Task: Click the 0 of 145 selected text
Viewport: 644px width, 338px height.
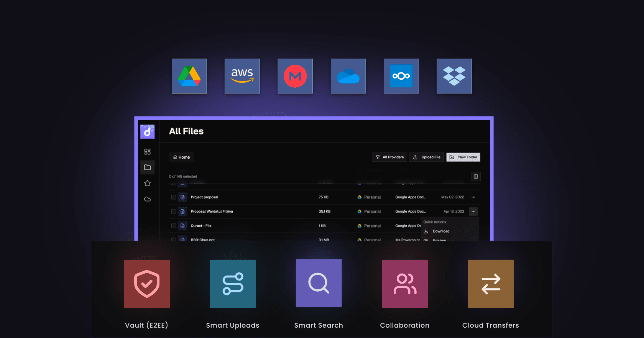Action: pyautogui.click(x=183, y=177)
